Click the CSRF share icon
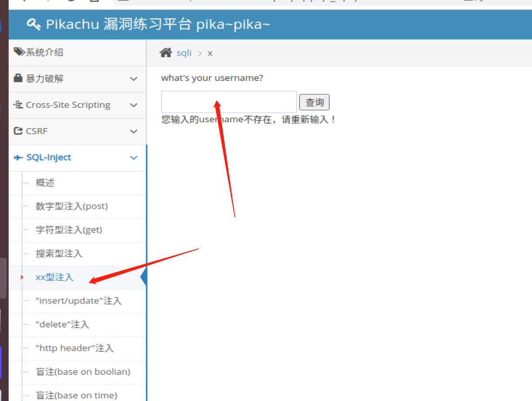This screenshot has width=532, height=401. point(18,131)
